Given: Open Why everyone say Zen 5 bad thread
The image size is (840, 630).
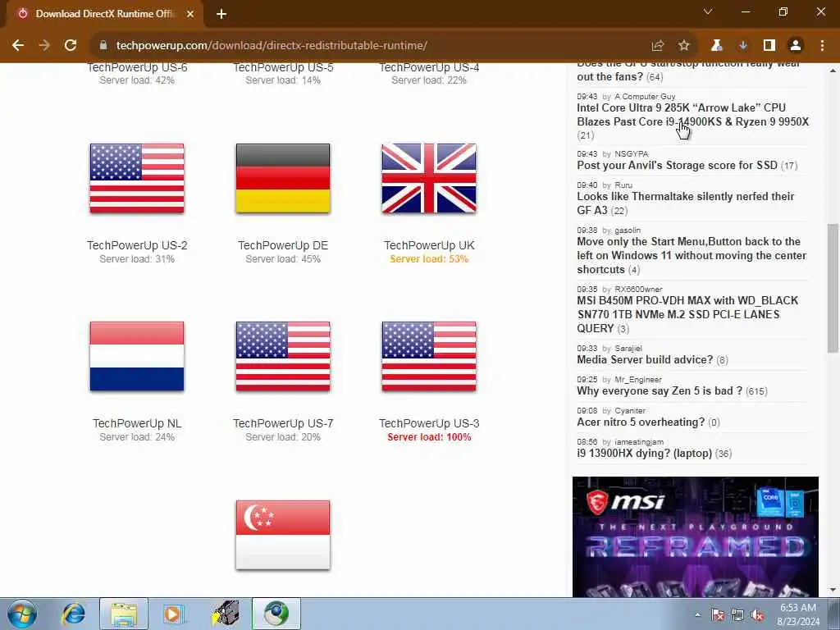Looking at the screenshot, I should click(x=660, y=390).
